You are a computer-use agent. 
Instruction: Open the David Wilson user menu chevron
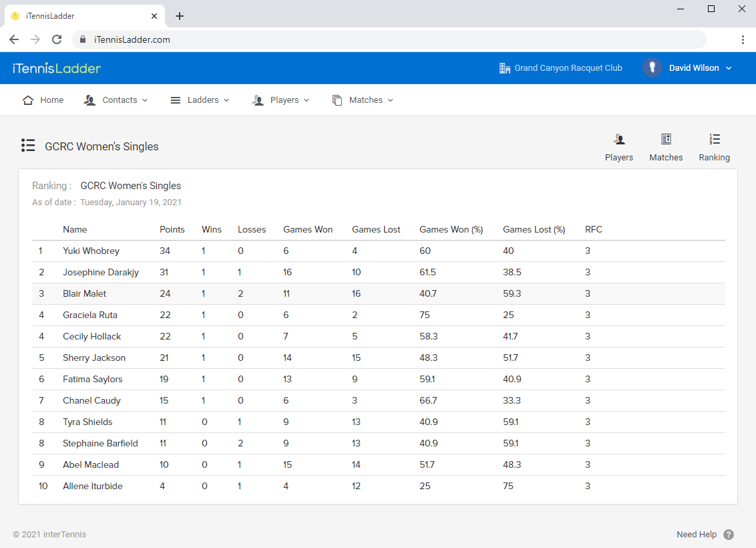[729, 68]
